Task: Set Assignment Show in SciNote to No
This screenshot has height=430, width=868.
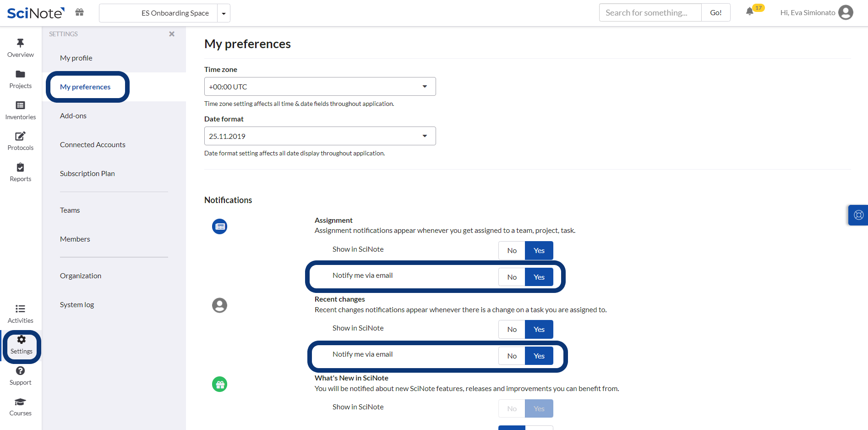Action: pos(512,251)
